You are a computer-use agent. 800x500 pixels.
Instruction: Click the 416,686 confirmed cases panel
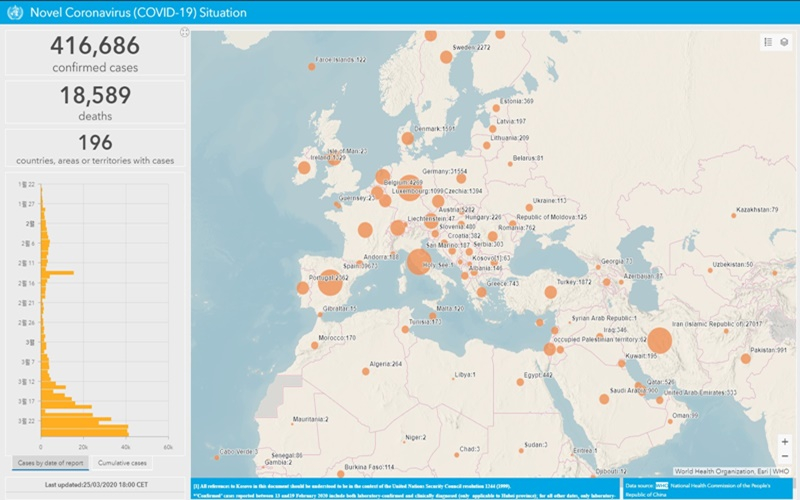tap(95, 53)
